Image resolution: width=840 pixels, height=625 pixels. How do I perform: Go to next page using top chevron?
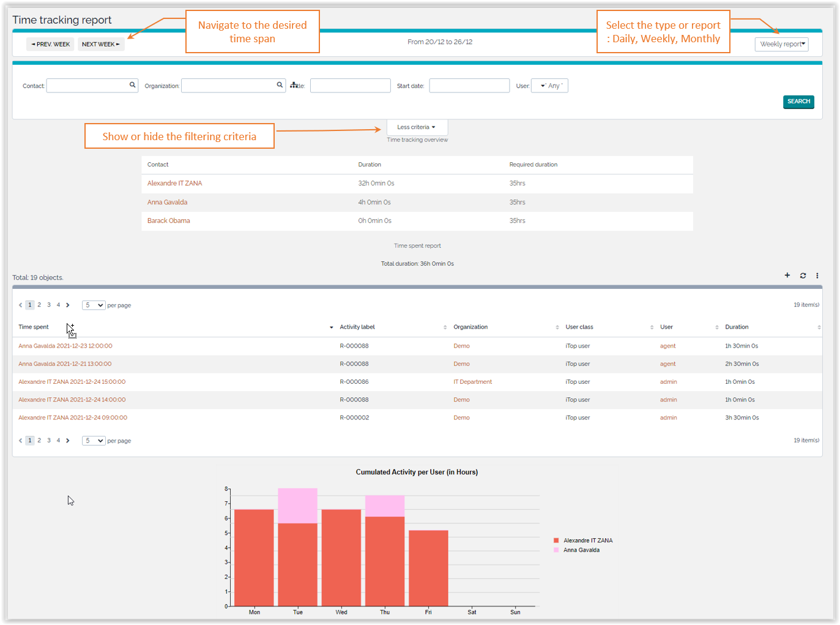[68, 305]
